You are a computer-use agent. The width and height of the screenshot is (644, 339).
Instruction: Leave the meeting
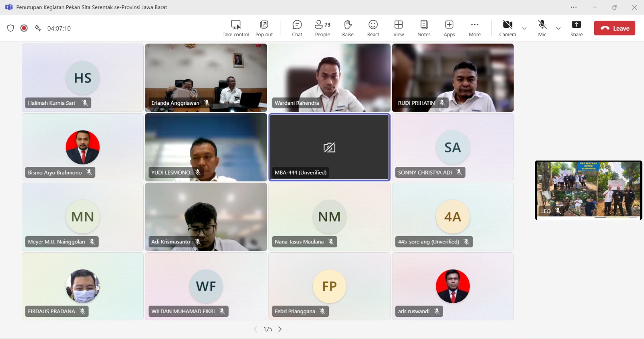[x=615, y=28]
